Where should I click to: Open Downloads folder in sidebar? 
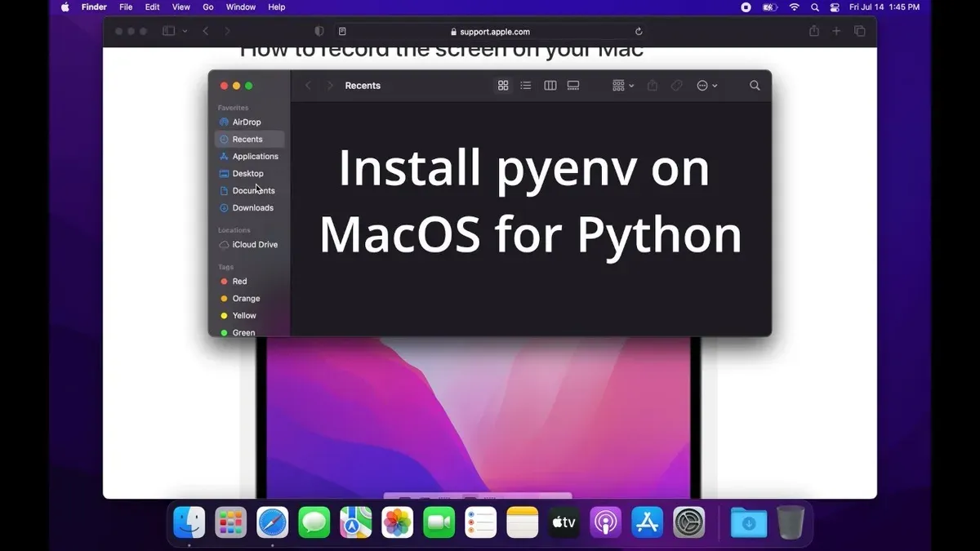click(249, 208)
